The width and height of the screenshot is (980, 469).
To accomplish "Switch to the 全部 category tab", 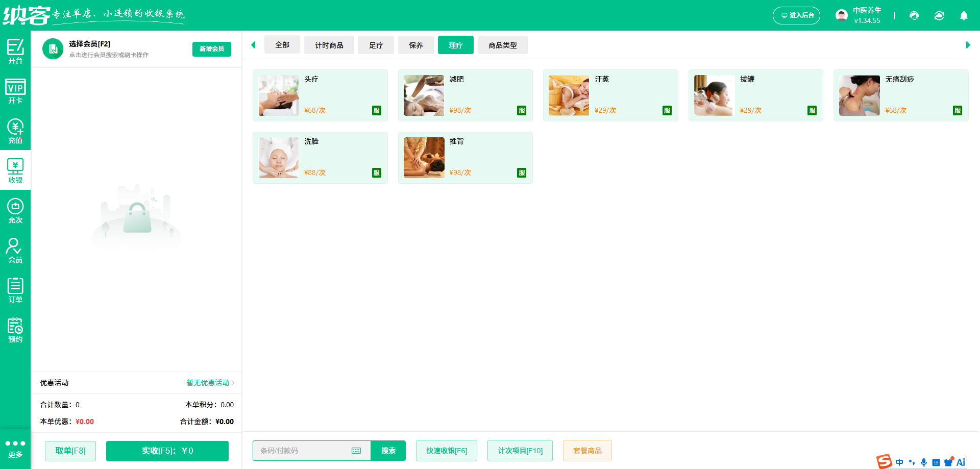I will point(282,45).
